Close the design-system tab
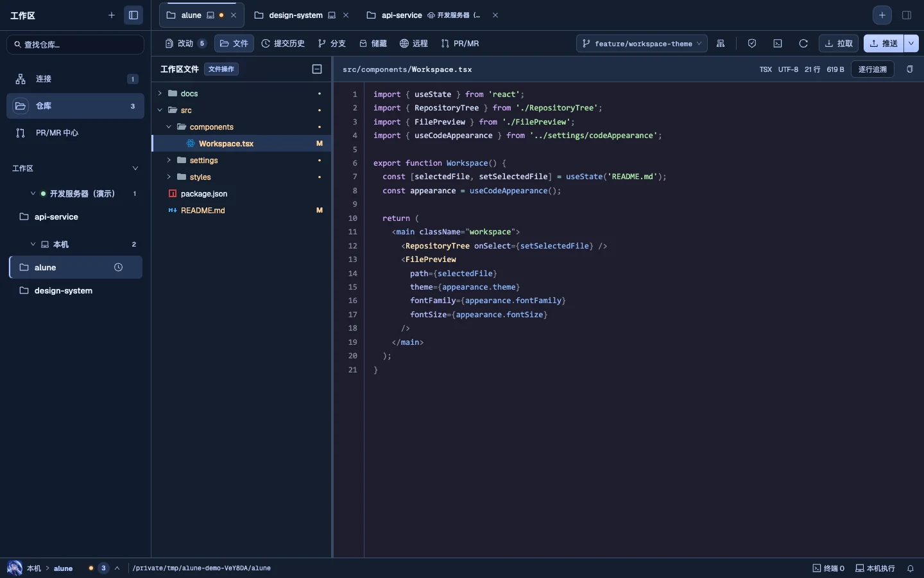 coord(346,15)
